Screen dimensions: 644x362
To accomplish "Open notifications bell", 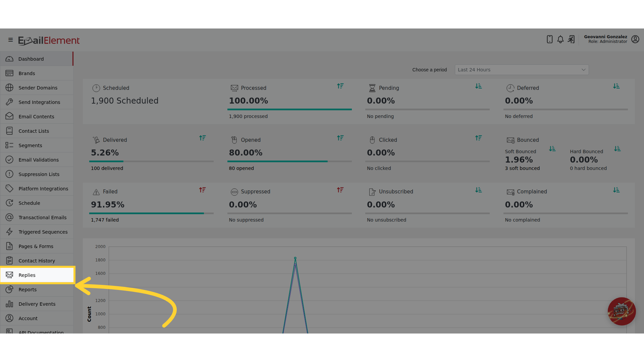I will click(560, 40).
